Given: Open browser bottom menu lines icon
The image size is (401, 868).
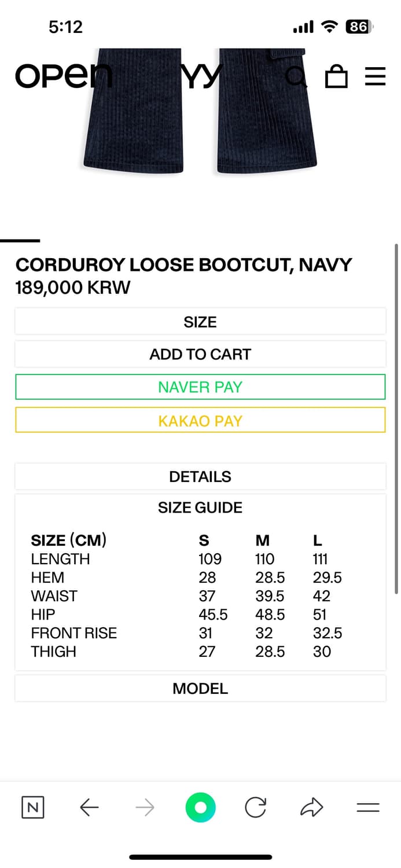Looking at the screenshot, I should [x=367, y=807].
